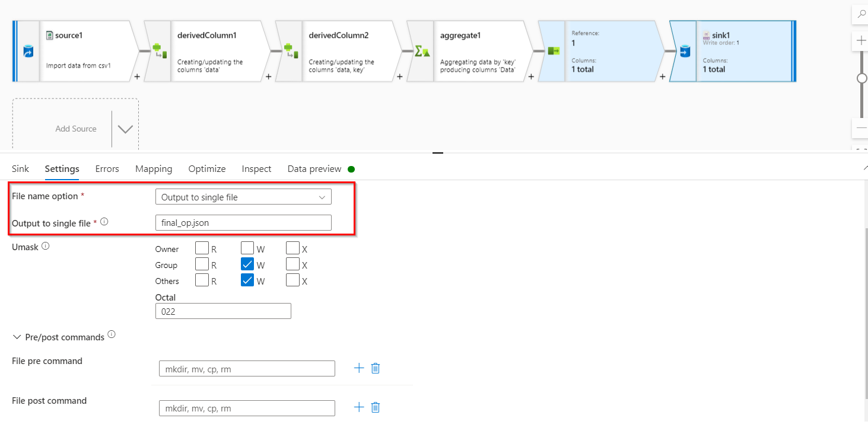Go to the Optimize tab

tap(207, 169)
